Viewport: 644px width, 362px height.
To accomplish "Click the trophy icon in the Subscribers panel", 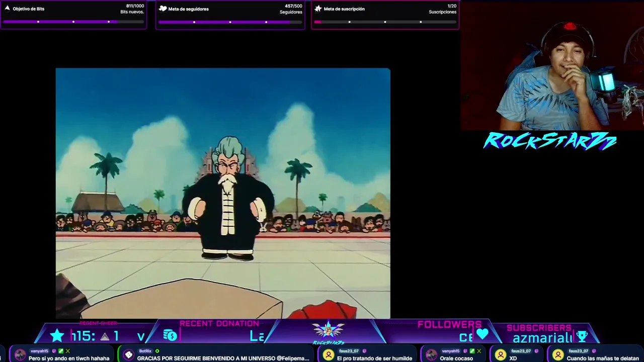I will tap(582, 336).
